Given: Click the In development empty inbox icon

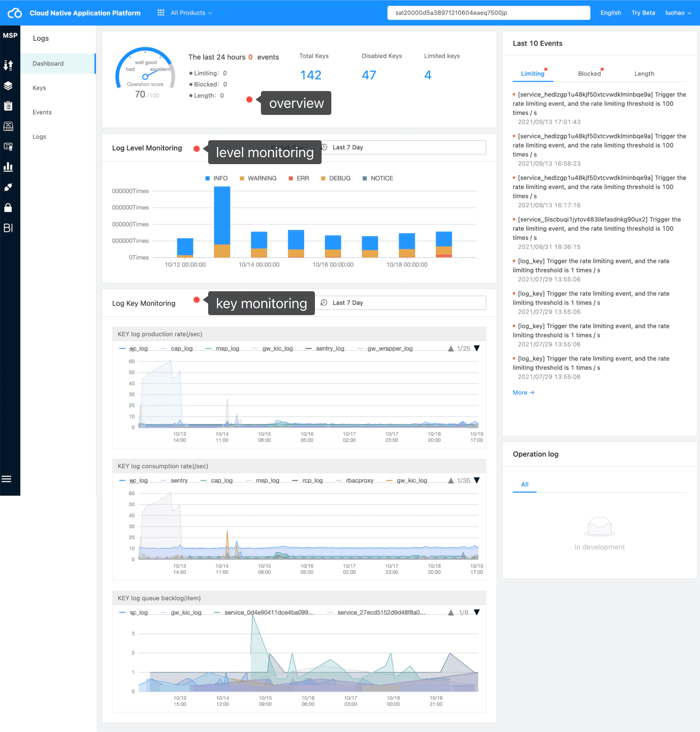Looking at the screenshot, I should [x=599, y=527].
